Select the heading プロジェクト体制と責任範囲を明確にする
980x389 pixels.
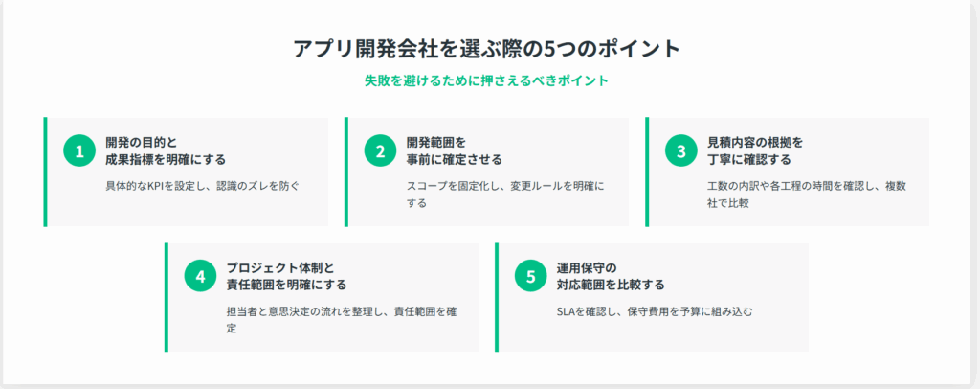[x=286, y=276]
